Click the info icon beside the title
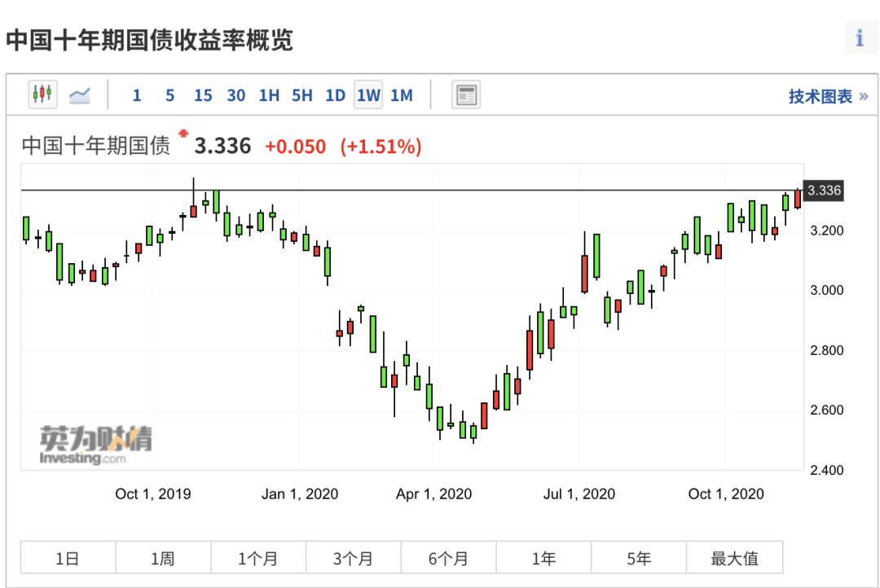The image size is (880, 588). pyautogui.click(x=860, y=38)
